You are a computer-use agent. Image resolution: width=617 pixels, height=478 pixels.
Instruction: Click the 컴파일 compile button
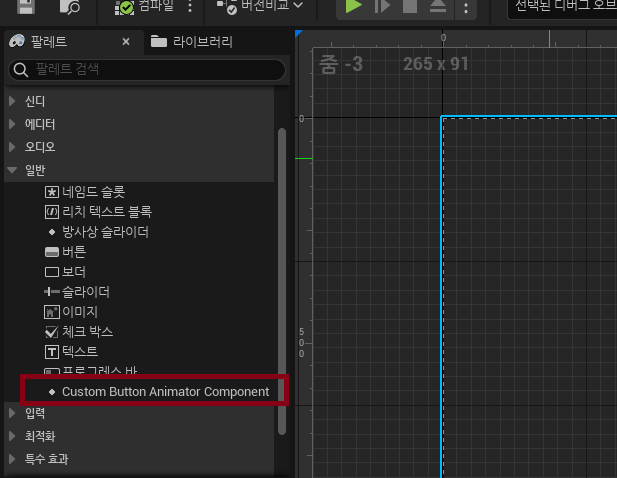tap(144, 6)
